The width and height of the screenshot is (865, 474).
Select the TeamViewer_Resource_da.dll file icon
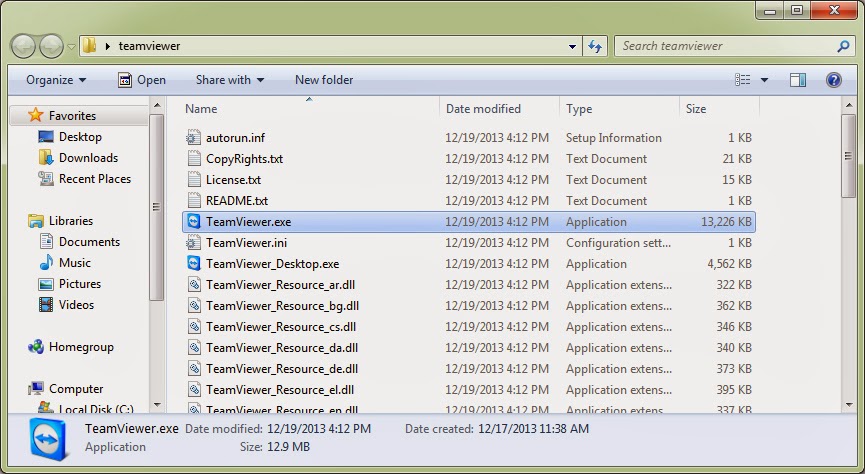point(194,347)
